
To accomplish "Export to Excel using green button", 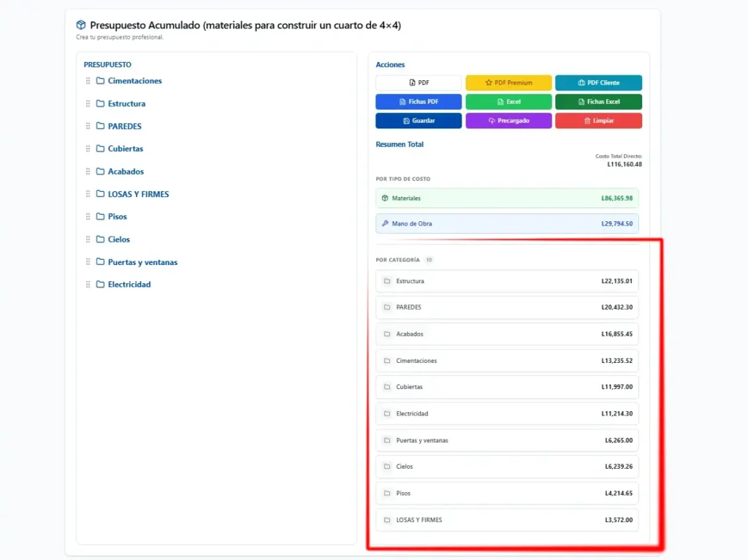I will click(508, 101).
